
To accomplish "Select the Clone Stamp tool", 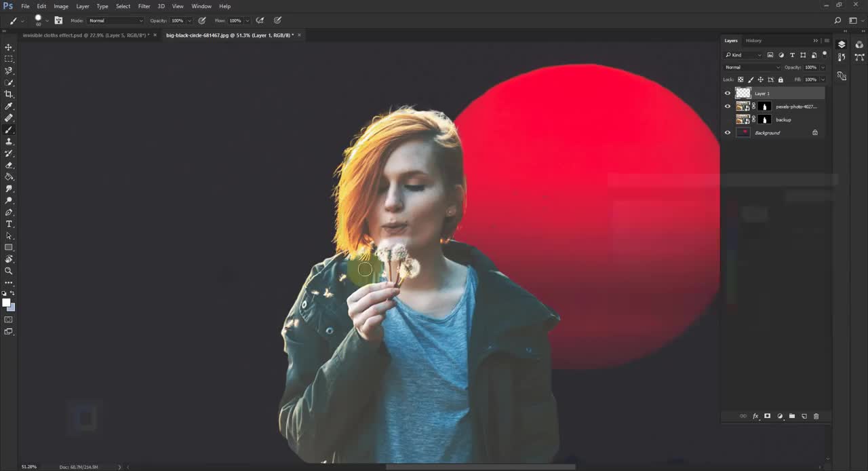I will (9, 142).
